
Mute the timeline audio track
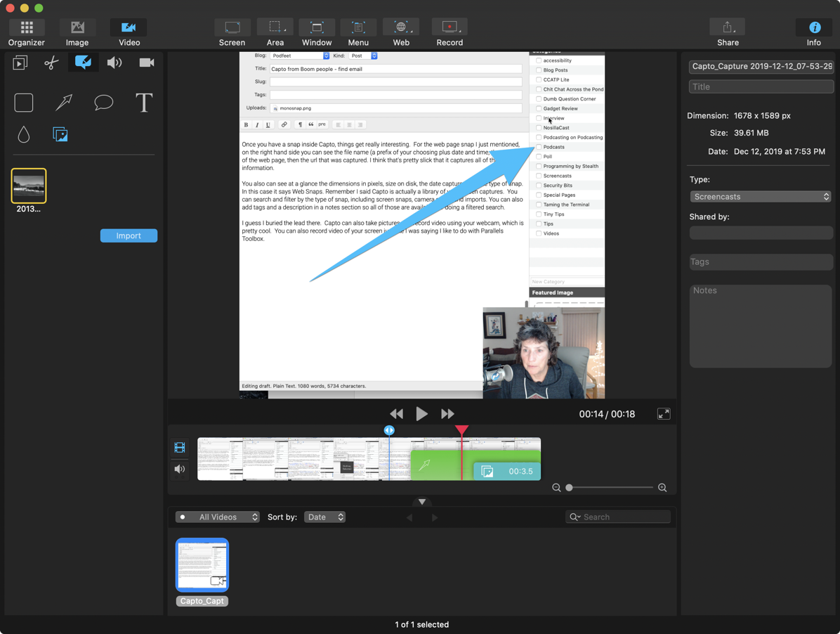click(180, 469)
